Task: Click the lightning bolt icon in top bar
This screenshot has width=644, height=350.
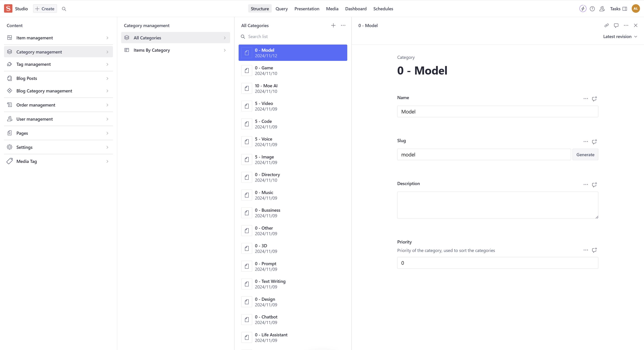Action: (x=583, y=9)
